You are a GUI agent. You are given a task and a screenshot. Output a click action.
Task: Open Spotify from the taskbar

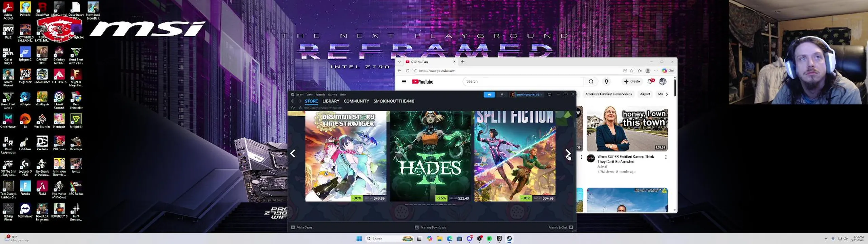[489, 239]
